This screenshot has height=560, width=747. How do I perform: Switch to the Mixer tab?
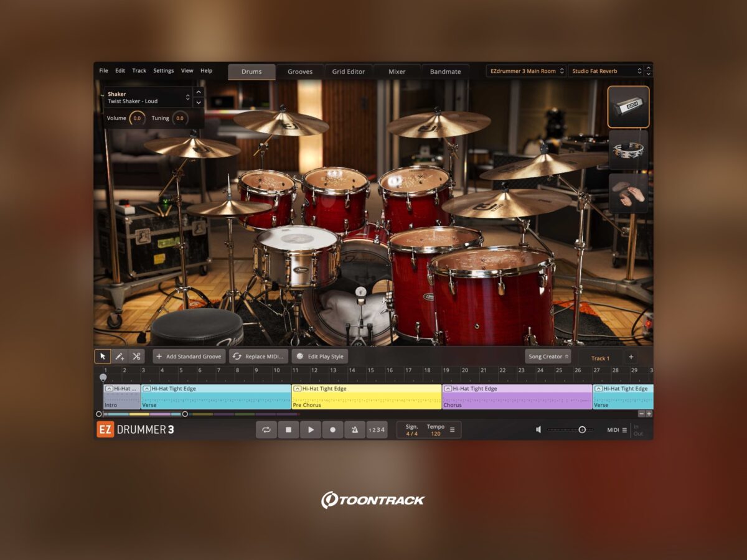tap(397, 72)
